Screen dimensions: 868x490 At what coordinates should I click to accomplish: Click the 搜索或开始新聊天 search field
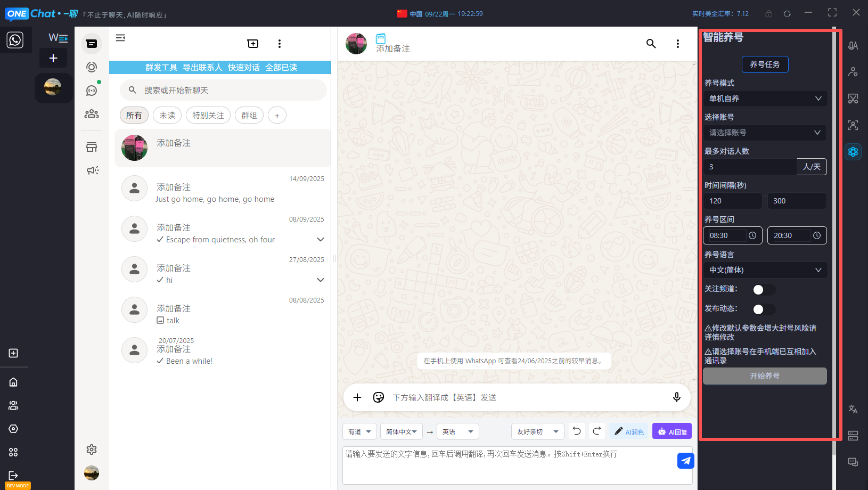(224, 90)
